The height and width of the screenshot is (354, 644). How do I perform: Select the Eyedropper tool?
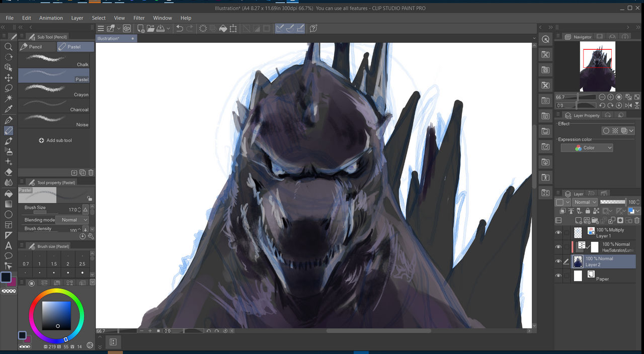9,109
